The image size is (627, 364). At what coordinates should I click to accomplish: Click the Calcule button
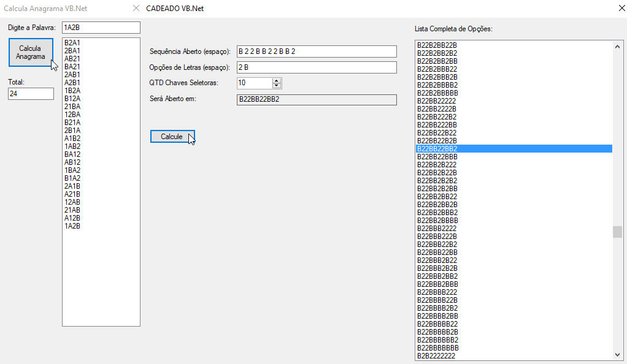172,136
